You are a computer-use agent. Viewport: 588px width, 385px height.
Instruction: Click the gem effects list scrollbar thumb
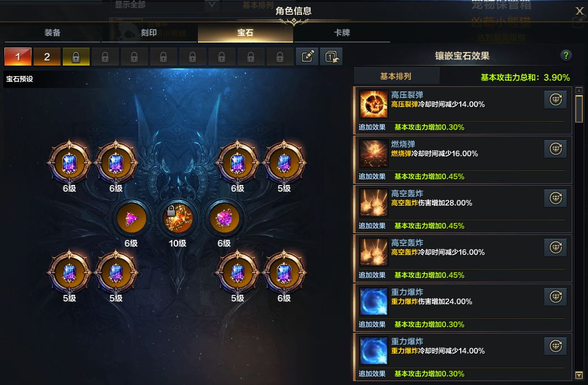tap(579, 109)
